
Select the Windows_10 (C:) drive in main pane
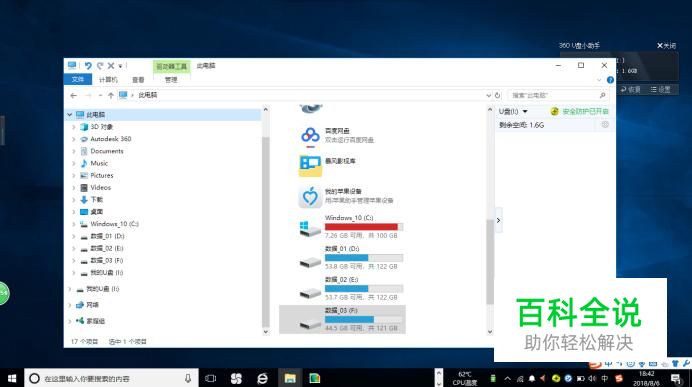tap(351, 227)
